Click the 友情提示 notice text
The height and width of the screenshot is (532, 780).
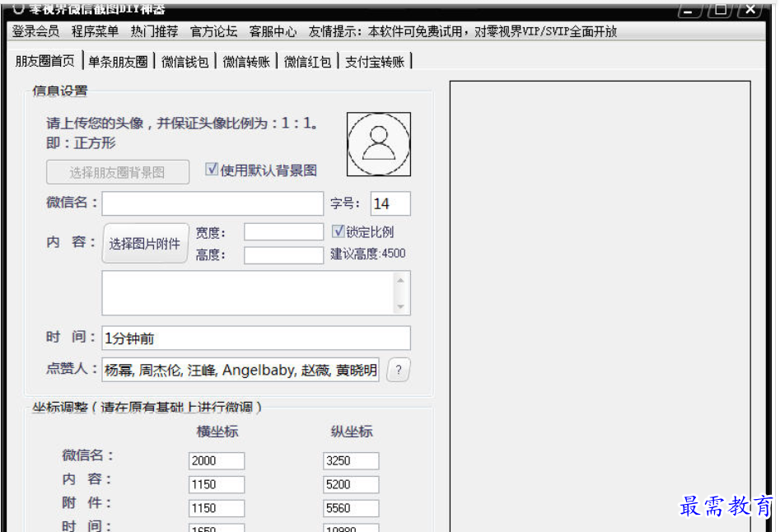463,32
